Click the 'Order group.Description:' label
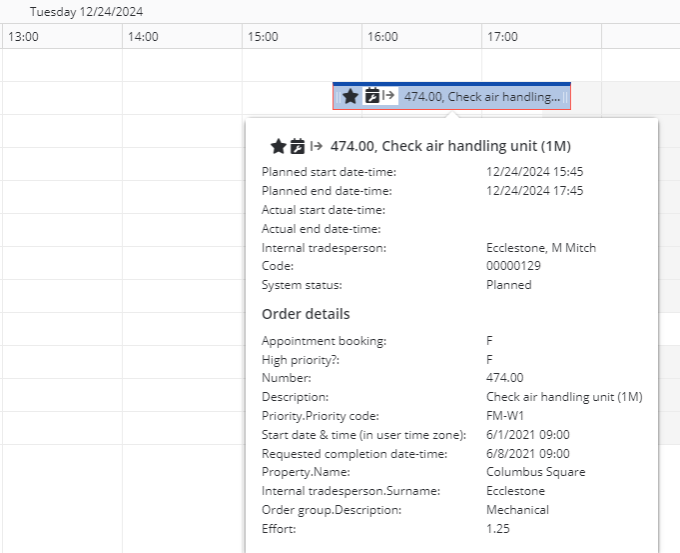Screen dimensions: 680x553 [x=331, y=510]
